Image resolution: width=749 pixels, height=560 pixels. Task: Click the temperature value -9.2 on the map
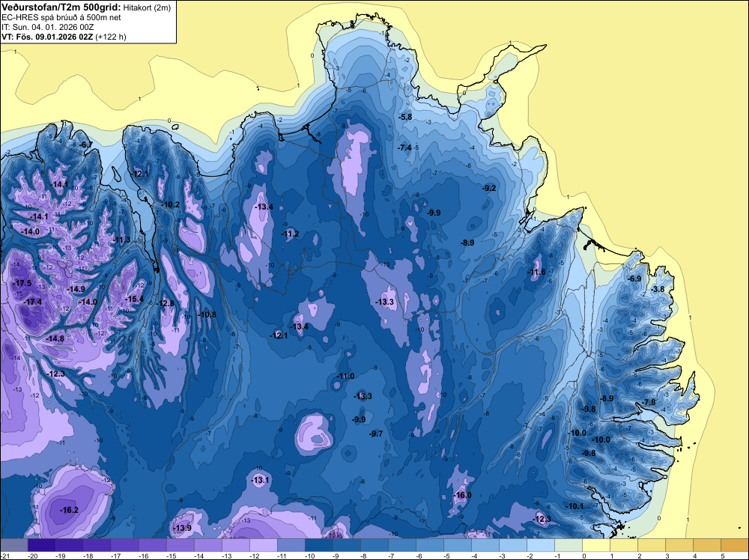[490, 188]
